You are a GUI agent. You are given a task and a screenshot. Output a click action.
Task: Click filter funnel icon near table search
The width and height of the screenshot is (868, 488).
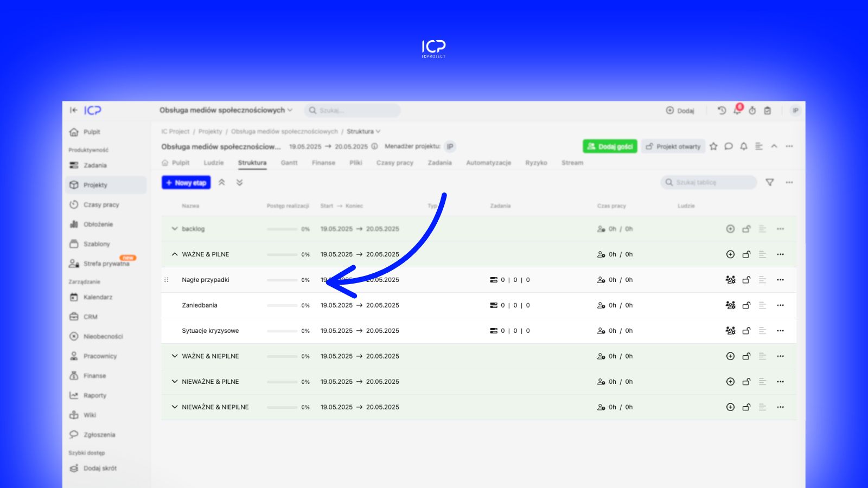coord(769,182)
